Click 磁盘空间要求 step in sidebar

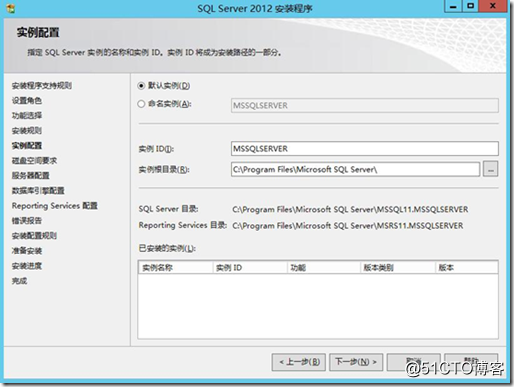click(34, 161)
